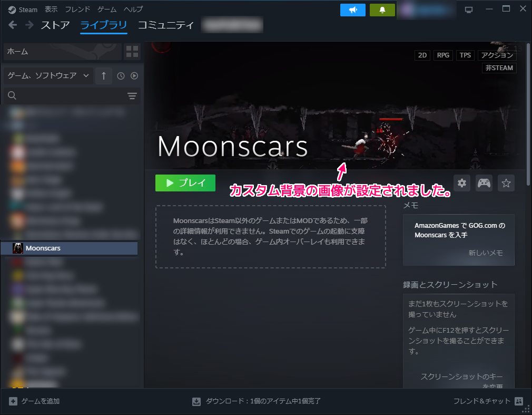Go forward with the right arrow
The height and width of the screenshot is (415, 532).
pyautogui.click(x=29, y=25)
